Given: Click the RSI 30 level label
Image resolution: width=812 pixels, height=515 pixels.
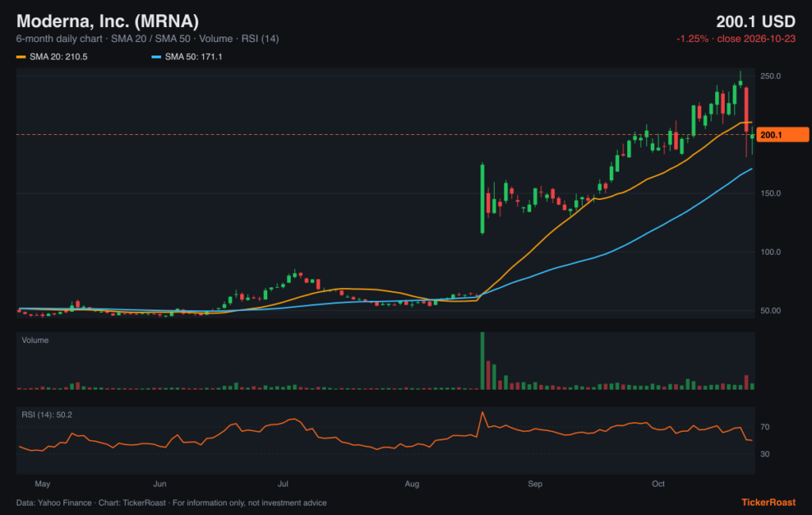Looking at the screenshot, I should pyautogui.click(x=765, y=455).
